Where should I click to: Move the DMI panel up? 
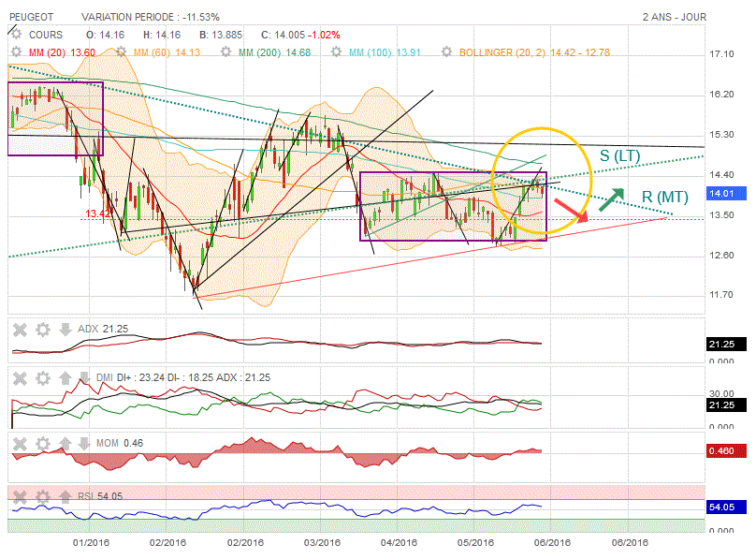pyautogui.click(x=65, y=378)
